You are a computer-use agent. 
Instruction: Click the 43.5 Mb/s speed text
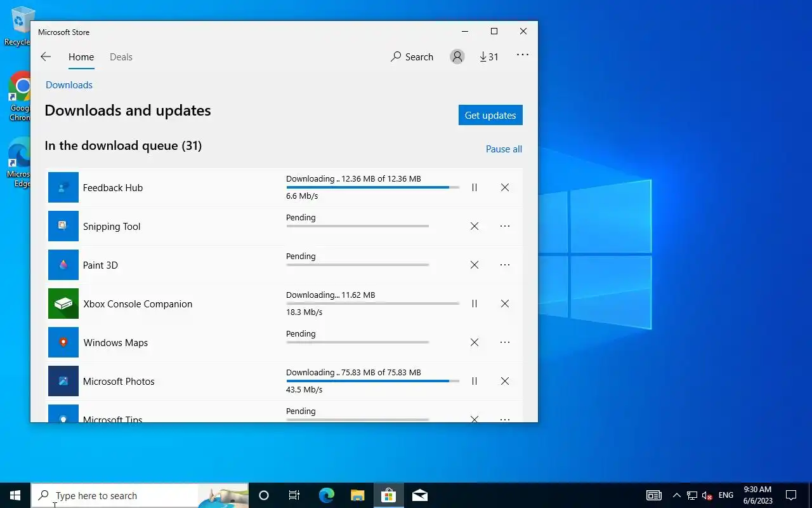click(x=304, y=390)
